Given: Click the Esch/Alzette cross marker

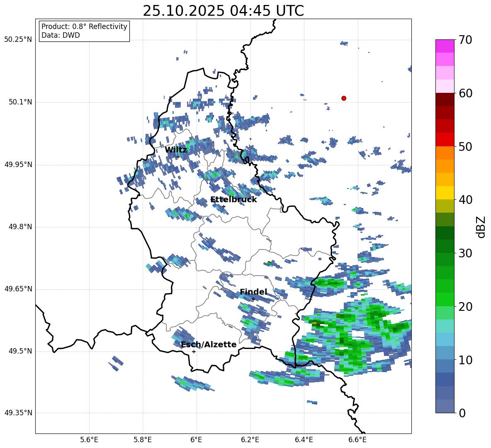Looking at the screenshot, I should [x=194, y=351].
